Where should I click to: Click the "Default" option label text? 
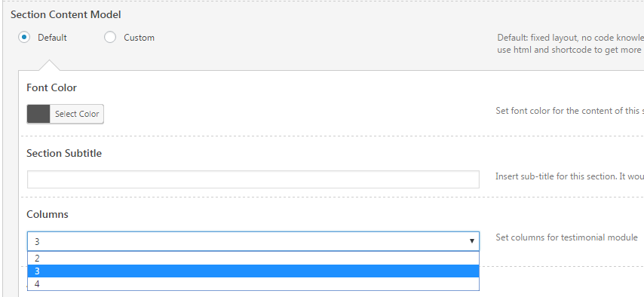point(52,38)
